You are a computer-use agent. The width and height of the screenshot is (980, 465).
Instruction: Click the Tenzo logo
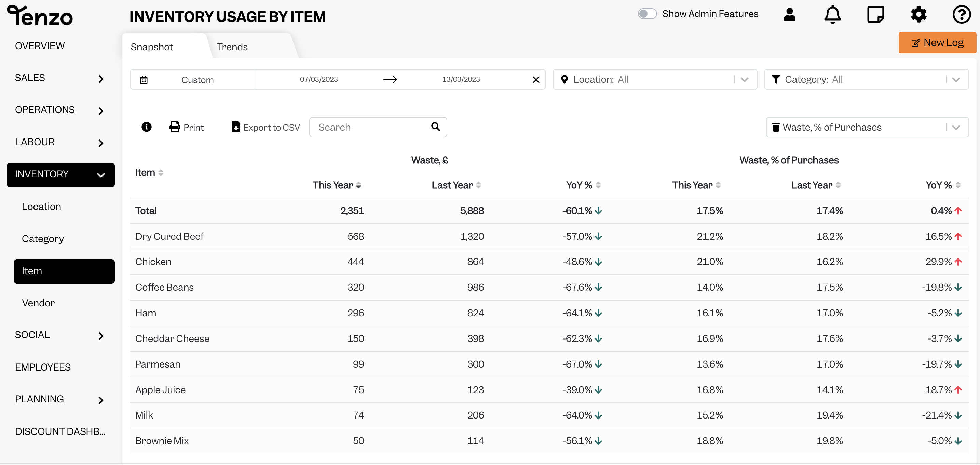click(x=40, y=16)
